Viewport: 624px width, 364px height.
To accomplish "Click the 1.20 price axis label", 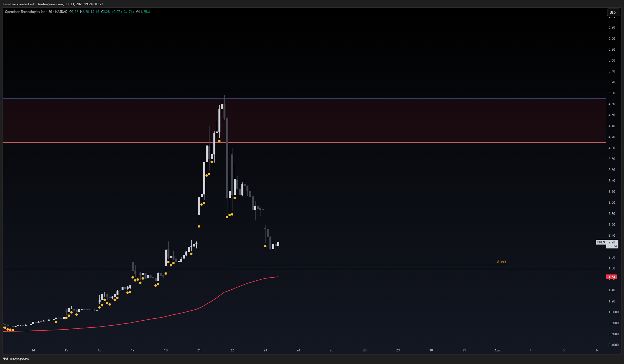I will (x=612, y=301).
